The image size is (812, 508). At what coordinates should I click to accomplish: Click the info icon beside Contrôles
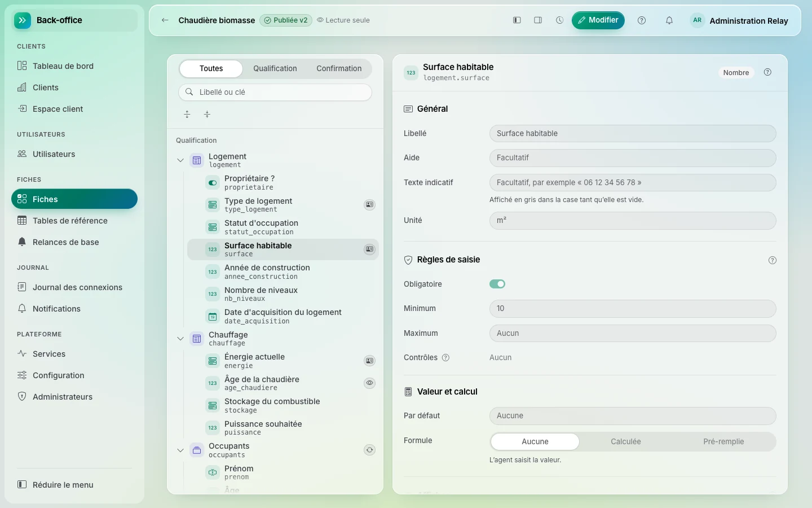[445, 358]
